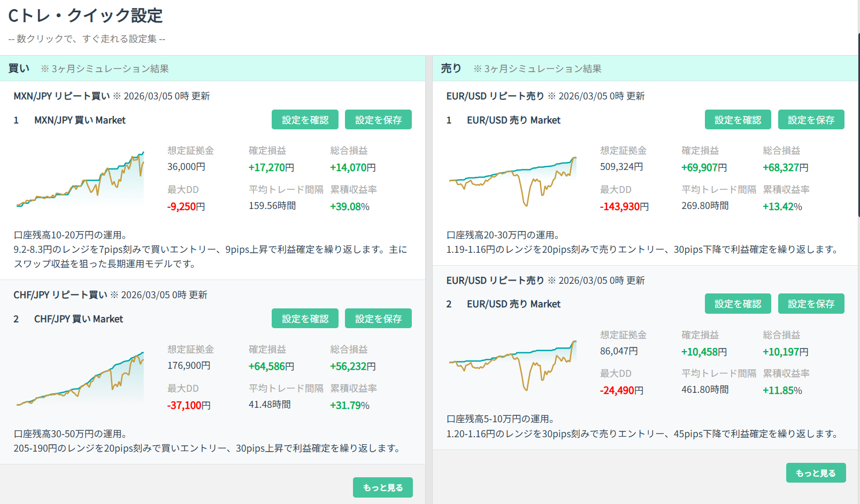
Task: Select the 売り section header
Action: [x=451, y=68]
